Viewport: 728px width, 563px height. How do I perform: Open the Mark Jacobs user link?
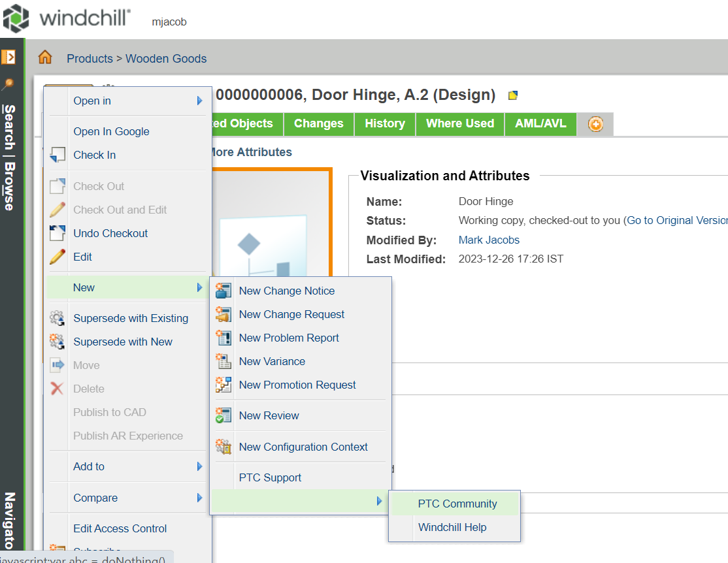click(489, 240)
